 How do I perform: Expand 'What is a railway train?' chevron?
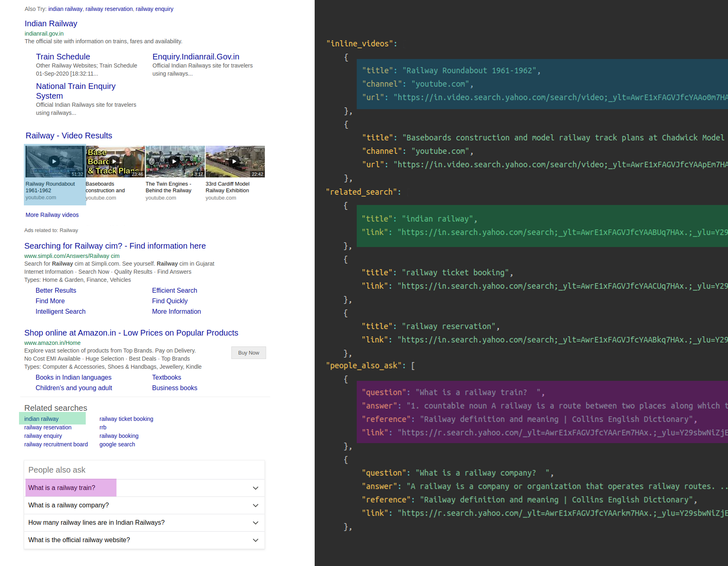click(x=256, y=488)
